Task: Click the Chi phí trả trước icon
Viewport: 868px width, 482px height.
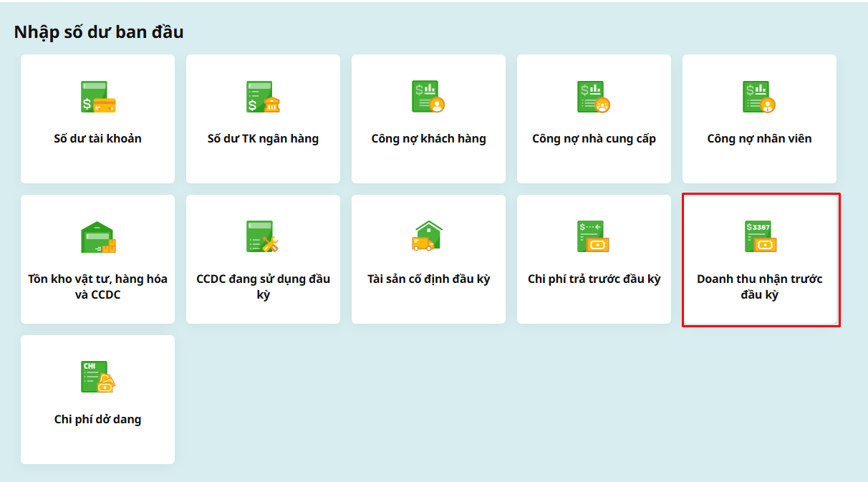Action: coord(594,237)
